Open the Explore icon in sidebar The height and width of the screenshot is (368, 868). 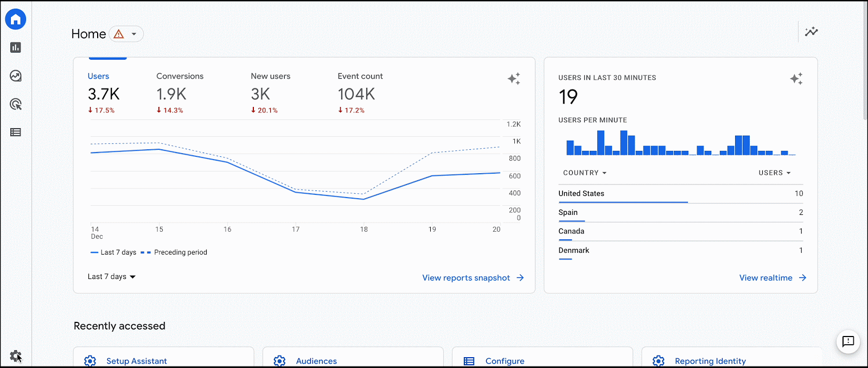coord(16,76)
